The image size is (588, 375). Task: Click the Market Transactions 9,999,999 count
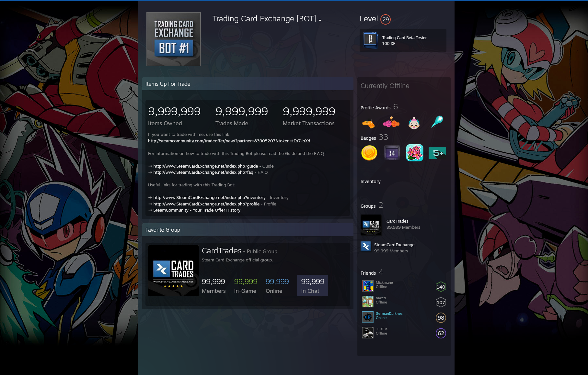(309, 111)
